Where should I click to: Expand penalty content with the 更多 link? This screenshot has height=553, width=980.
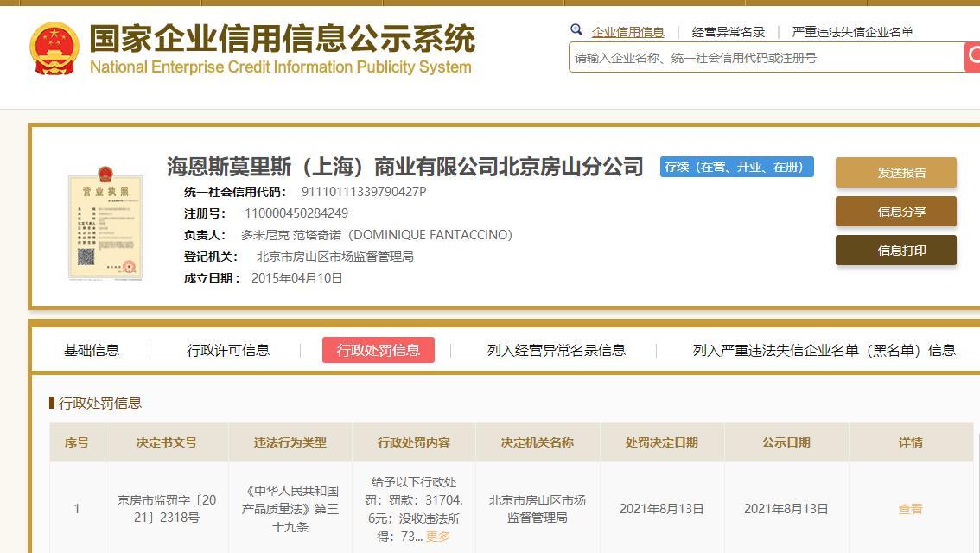point(437,536)
